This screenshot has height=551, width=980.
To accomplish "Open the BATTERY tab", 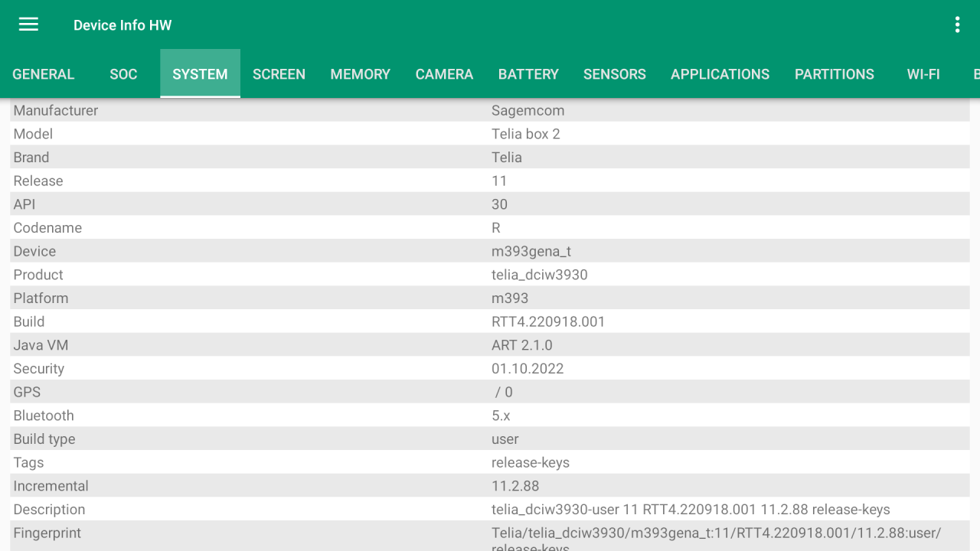I will coord(528,73).
